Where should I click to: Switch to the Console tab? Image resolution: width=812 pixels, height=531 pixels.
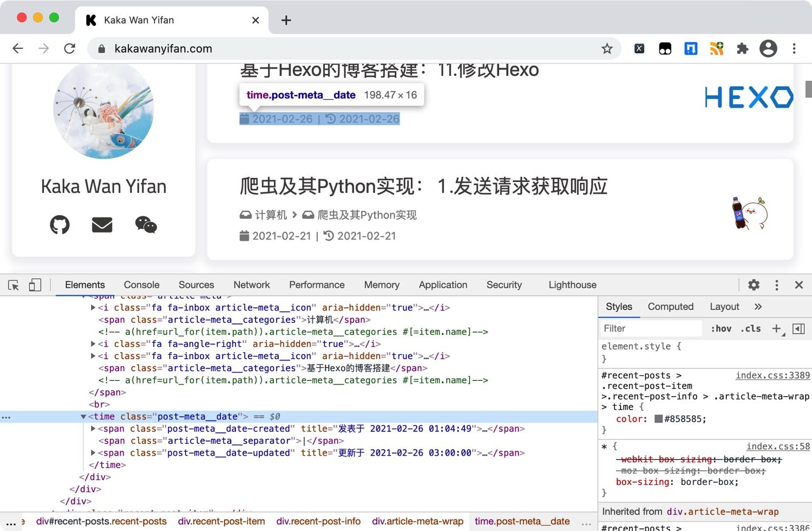point(141,285)
